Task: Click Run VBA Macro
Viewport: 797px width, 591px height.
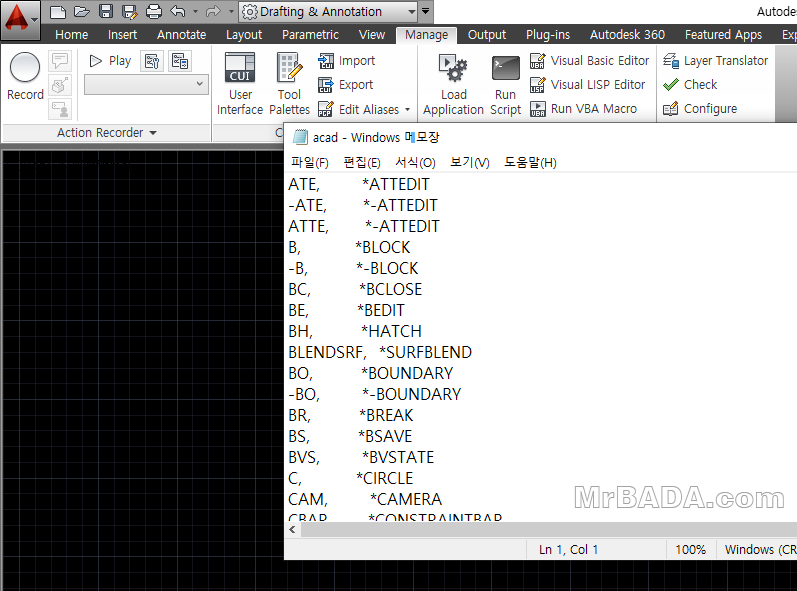Action: [x=583, y=109]
